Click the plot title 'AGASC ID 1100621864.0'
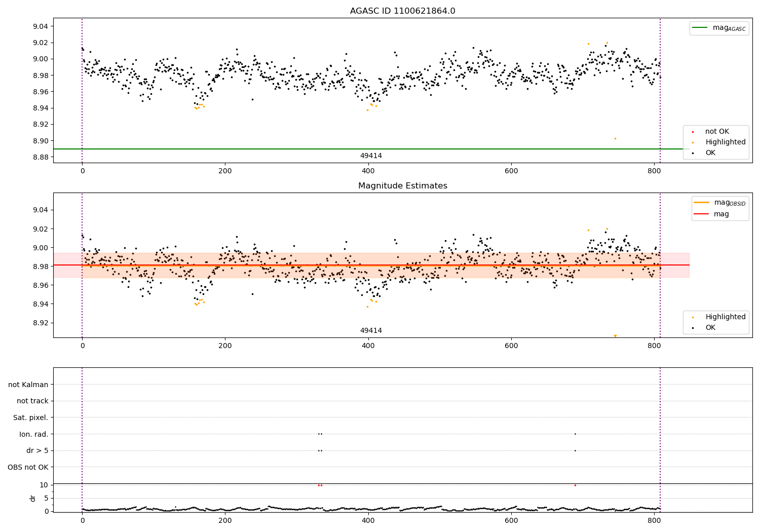Screen dimensions: 760x532 pos(402,11)
